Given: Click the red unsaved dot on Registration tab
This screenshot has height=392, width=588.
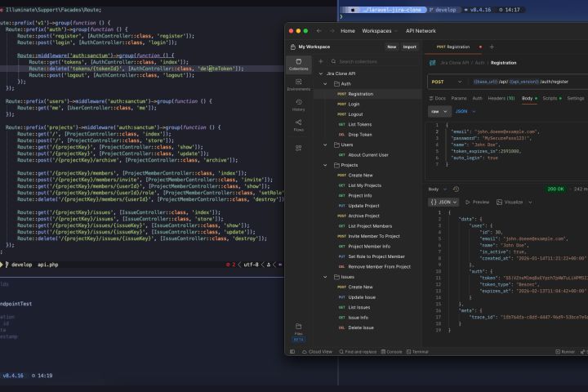Looking at the screenshot, I should [480, 47].
